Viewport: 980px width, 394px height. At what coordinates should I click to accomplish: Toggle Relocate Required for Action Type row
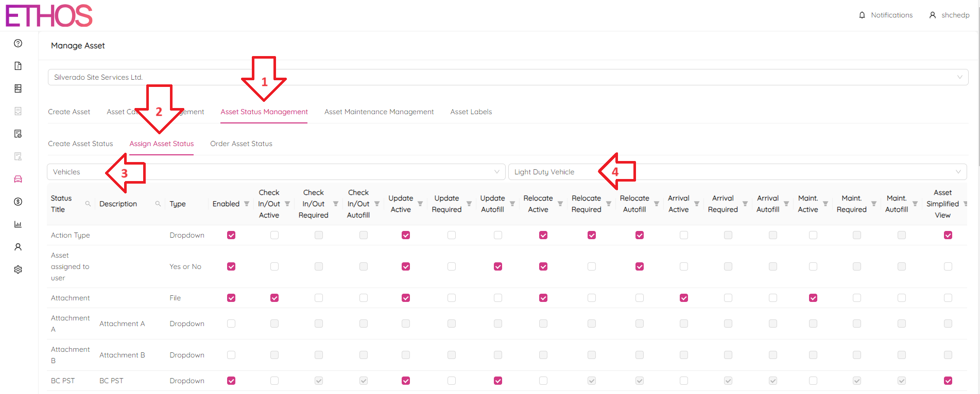[592, 235]
